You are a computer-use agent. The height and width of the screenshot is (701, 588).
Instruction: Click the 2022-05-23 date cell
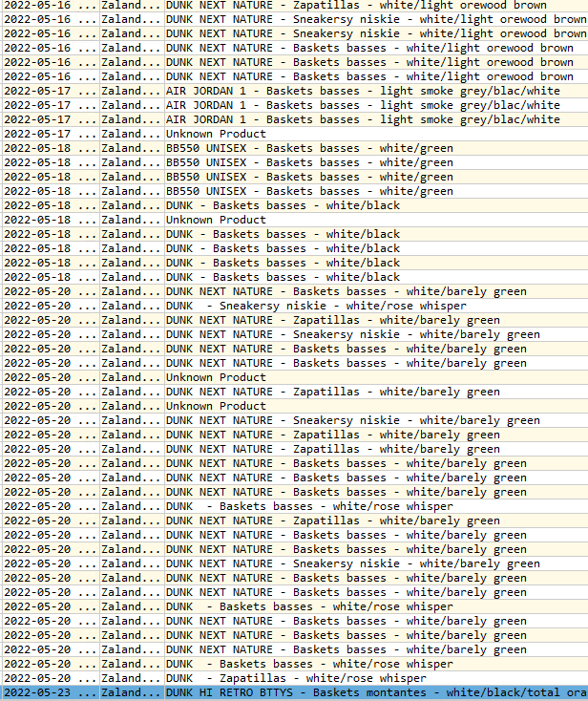(x=51, y=692)
